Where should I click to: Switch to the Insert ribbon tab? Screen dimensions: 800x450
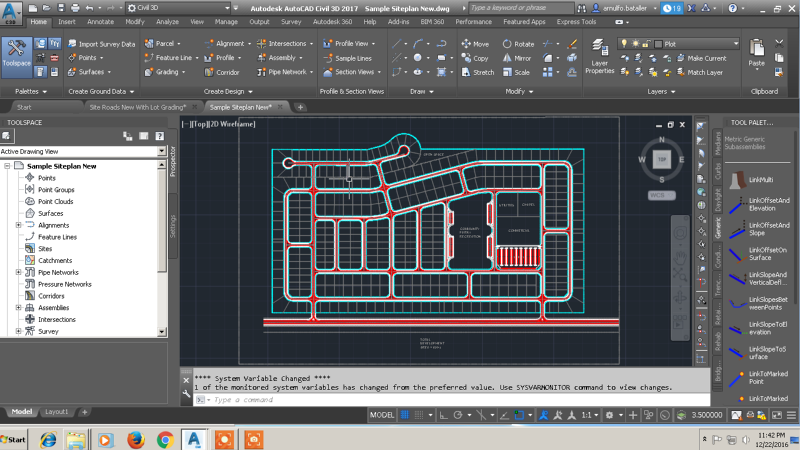coord(66,22)
